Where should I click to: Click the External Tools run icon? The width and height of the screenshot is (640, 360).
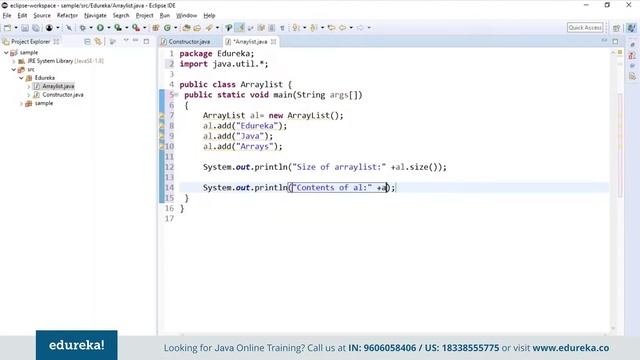pos(136,28)
